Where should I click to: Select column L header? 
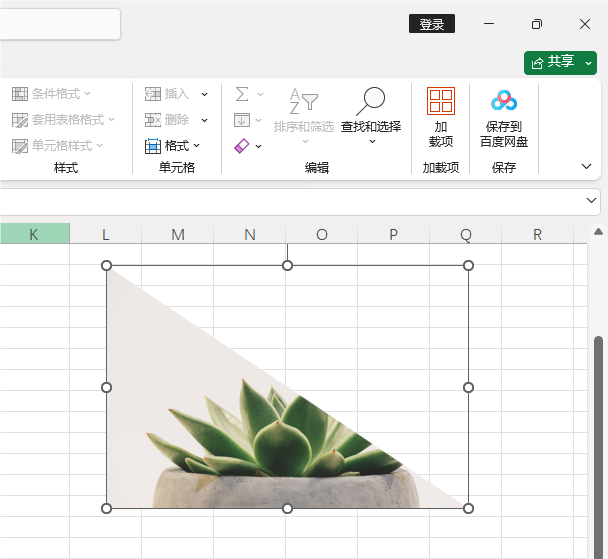[x=105, y=234]
